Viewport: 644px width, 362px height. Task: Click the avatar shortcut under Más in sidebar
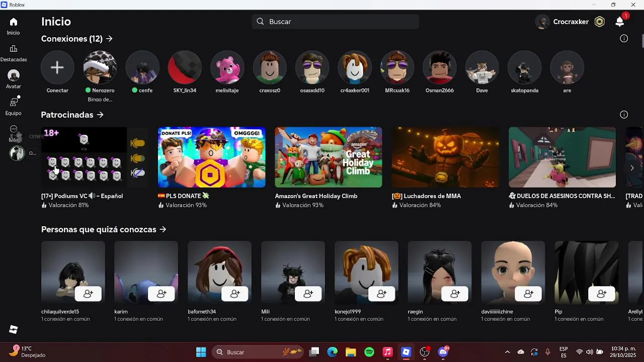tap(17, 153)
